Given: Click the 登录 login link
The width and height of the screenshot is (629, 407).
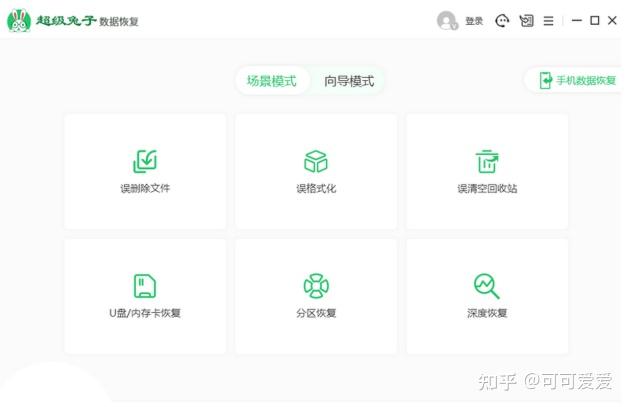Looking at the screenshot, I should pyautogui.click(x=474, y=21).
